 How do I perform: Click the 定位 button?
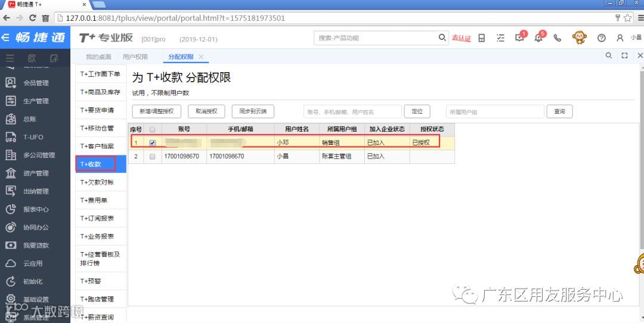pyautogui.click(x=417, y=111)
